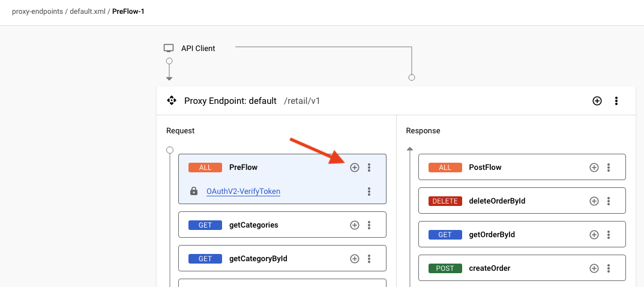Select the PostFlow response card
Image resolution: width=644 pixels, height=287 pixels.
coord(522,167)
